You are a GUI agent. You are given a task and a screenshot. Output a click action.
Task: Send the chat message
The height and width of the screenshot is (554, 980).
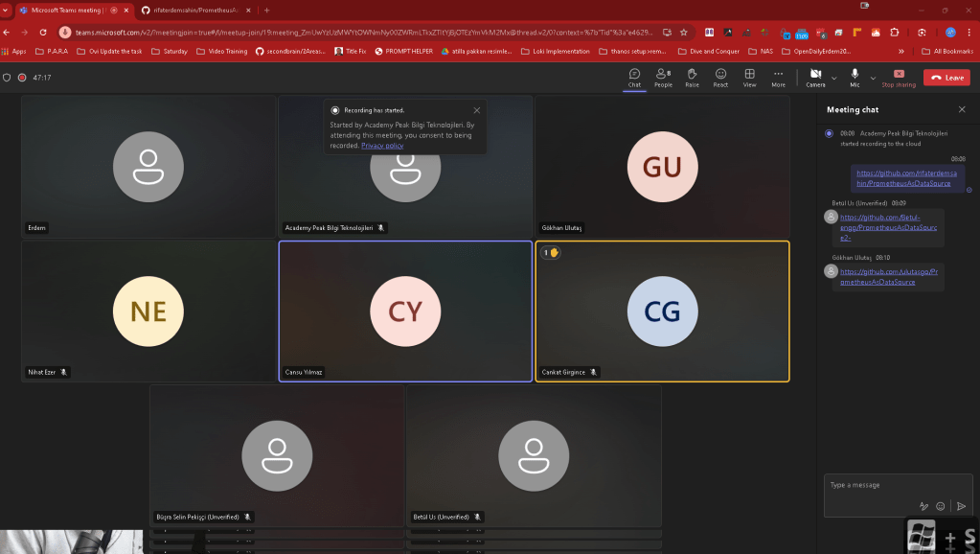961,506
